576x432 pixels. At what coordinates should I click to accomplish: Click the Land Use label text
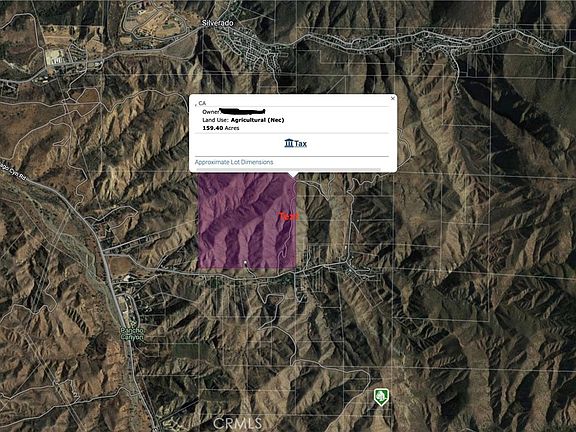[215, 120]
